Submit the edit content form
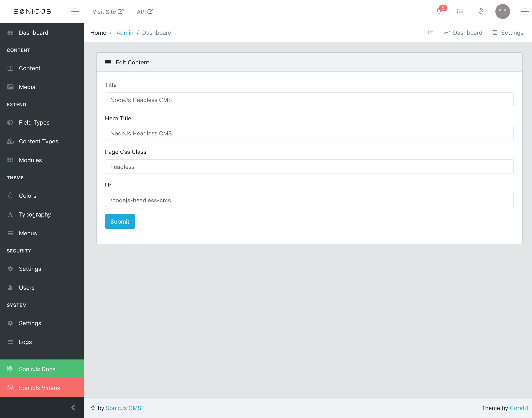Image resolution: width=532 pixels, height=418 pixels. (120, 221)
